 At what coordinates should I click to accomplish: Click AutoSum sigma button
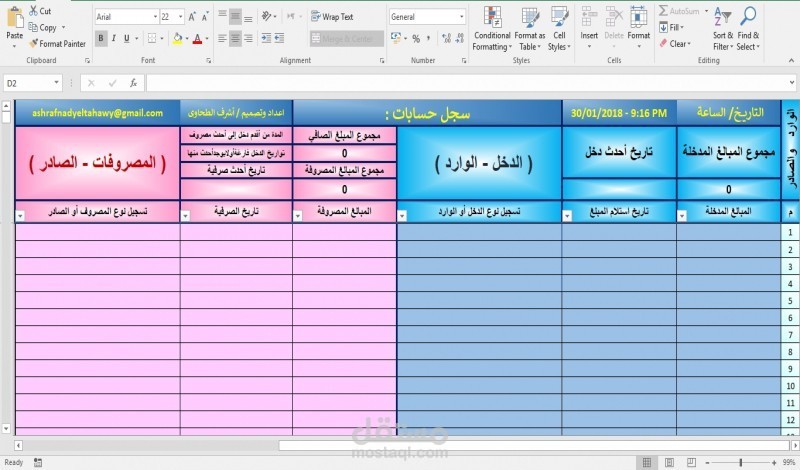tap(679, 11)
